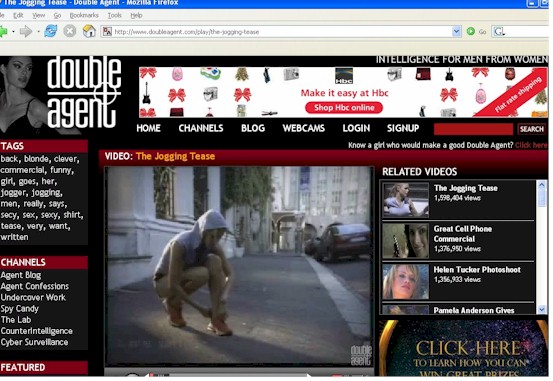This screenshot has width=553, height=381.
Task: Open the Agent Confessions channel
Action: 35,286
